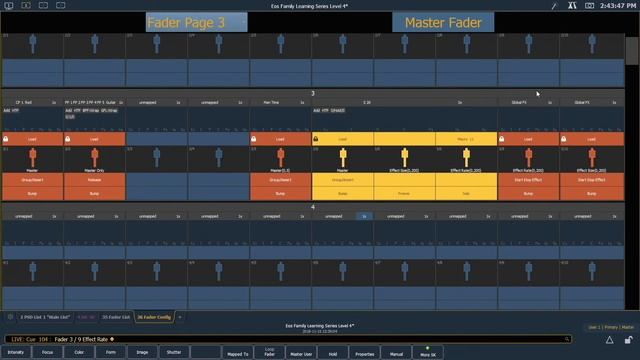Click the blue fader handle 4/10
640x360 pixels.
pos(592,271)
